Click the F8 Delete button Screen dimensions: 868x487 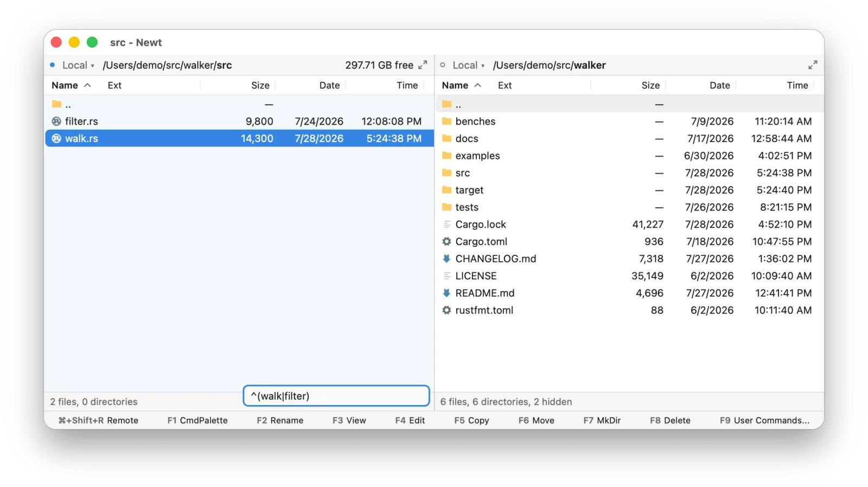(x=670, y=420)
